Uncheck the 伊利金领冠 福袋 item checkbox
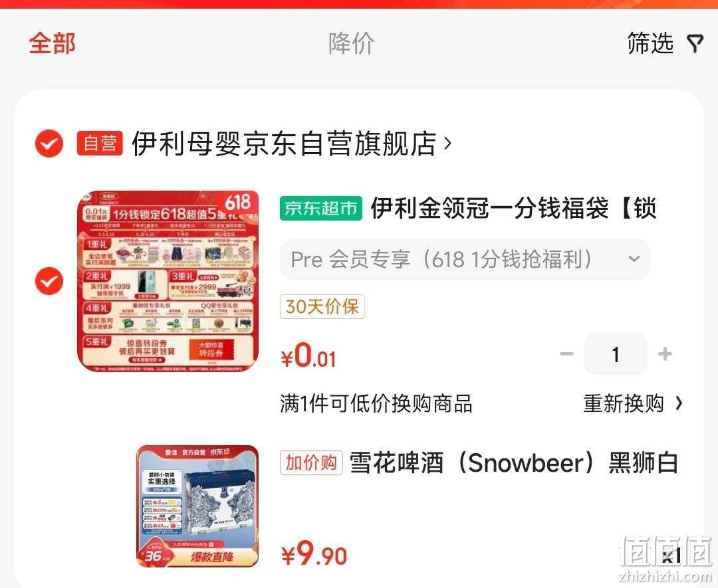 tap(49, 281)
